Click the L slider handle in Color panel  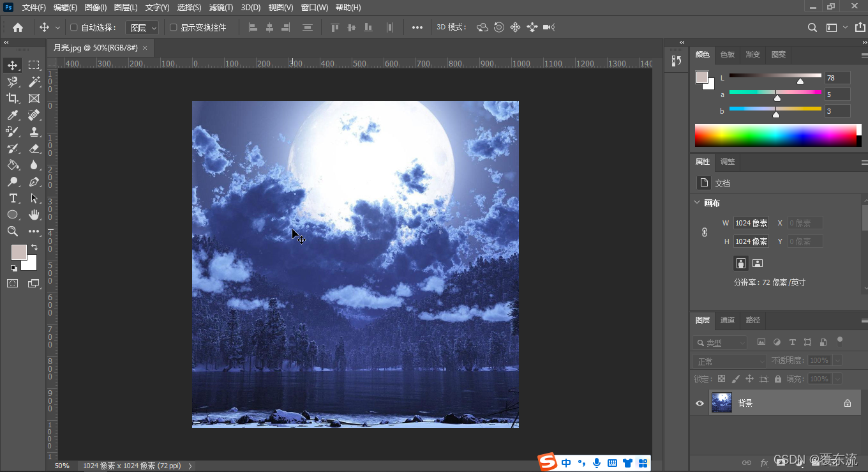click(800, 81)
